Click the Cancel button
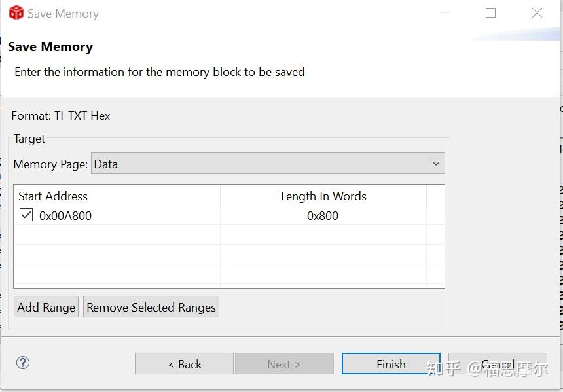This screenshot has width=563, height=392. (x=498, y=364)
